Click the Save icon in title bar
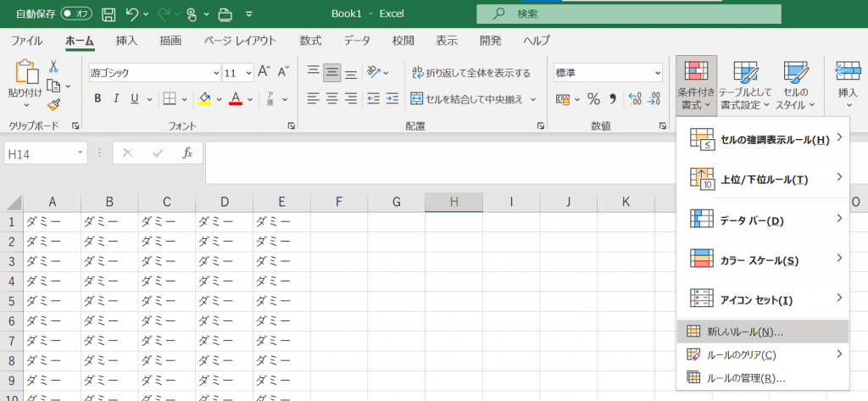The width and height of the screenshot is (868, 401). (x=108, y=14)
